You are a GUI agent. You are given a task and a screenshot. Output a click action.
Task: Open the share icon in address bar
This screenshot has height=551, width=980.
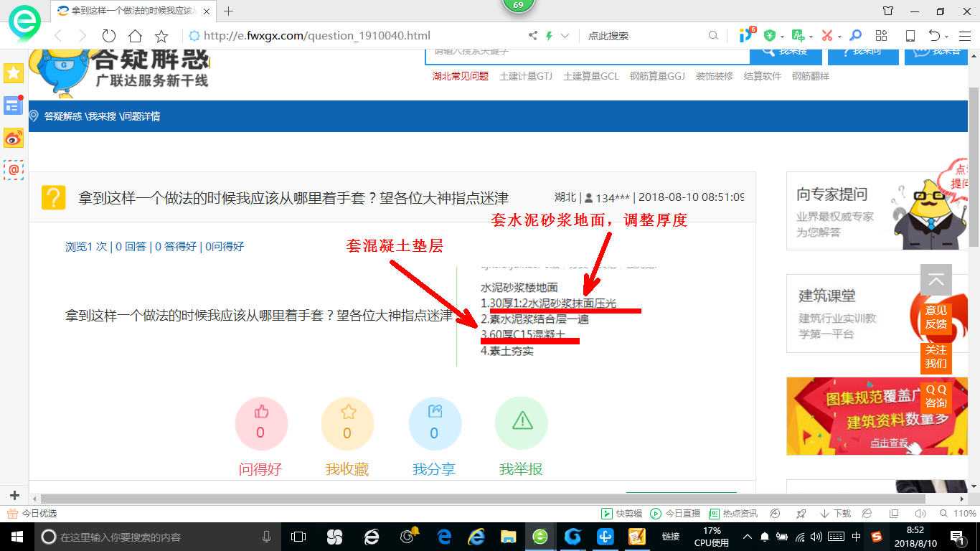(x=533, y=36)
